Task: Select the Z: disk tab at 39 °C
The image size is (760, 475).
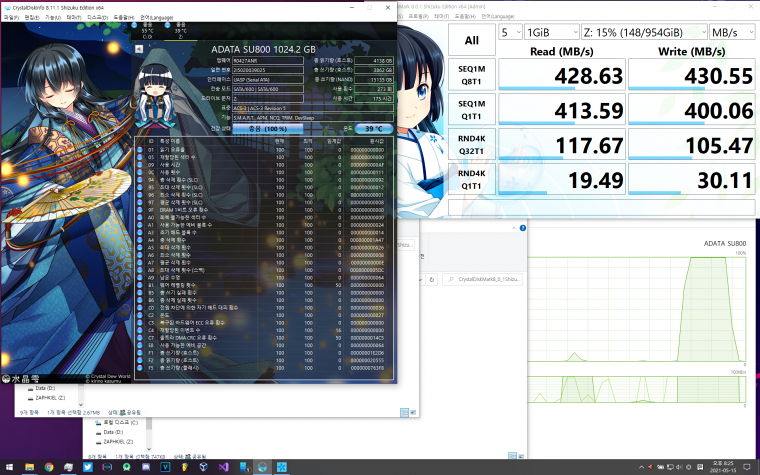Action: point(180,31)
